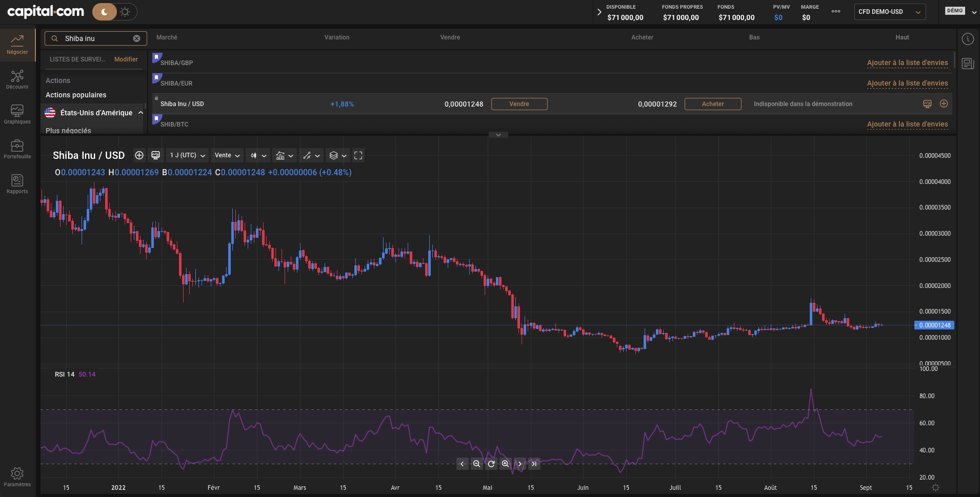Open CFD DEMO-USD account dropdown

890,12
